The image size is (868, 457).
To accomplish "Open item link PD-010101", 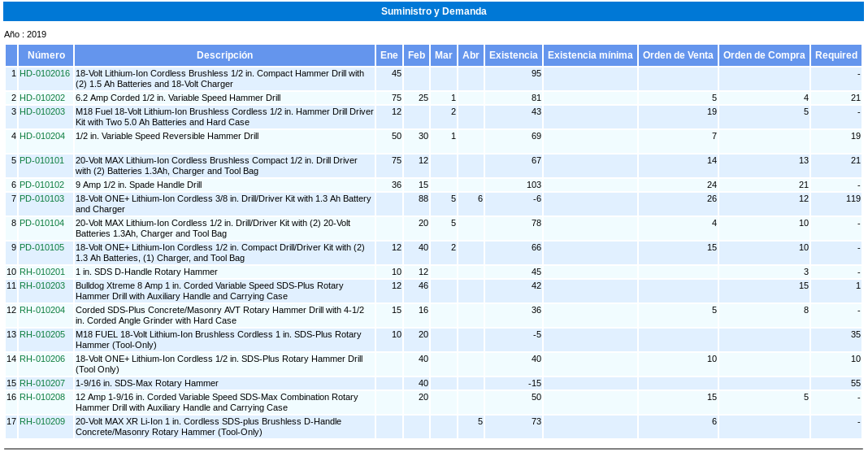I will [41, 160].
